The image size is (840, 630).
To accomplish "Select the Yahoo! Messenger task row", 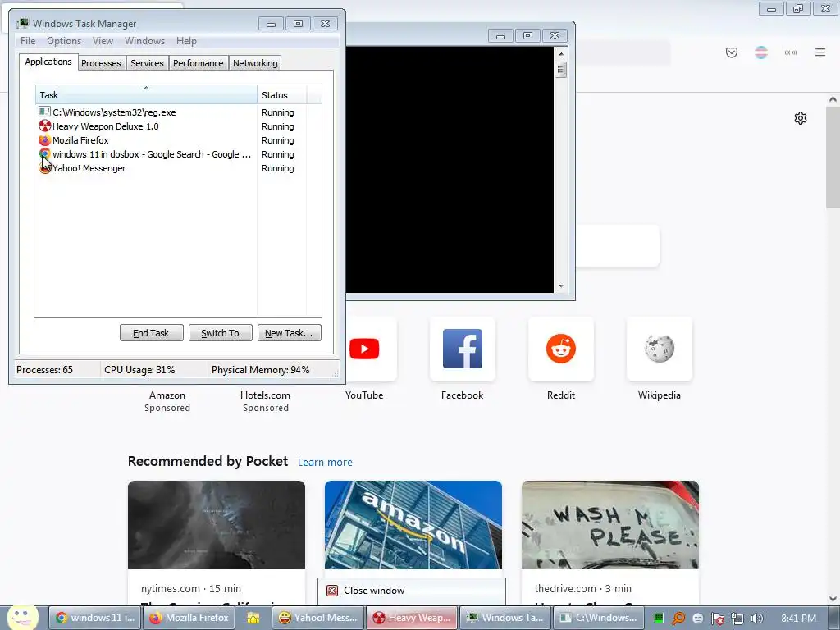I will pyautogui.click(x=178, y=168).
